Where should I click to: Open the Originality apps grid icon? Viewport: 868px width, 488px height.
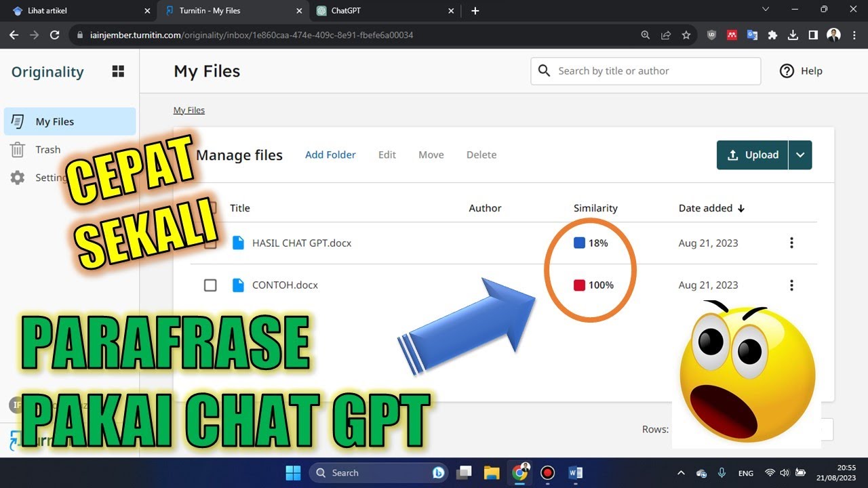coord(118,71)
